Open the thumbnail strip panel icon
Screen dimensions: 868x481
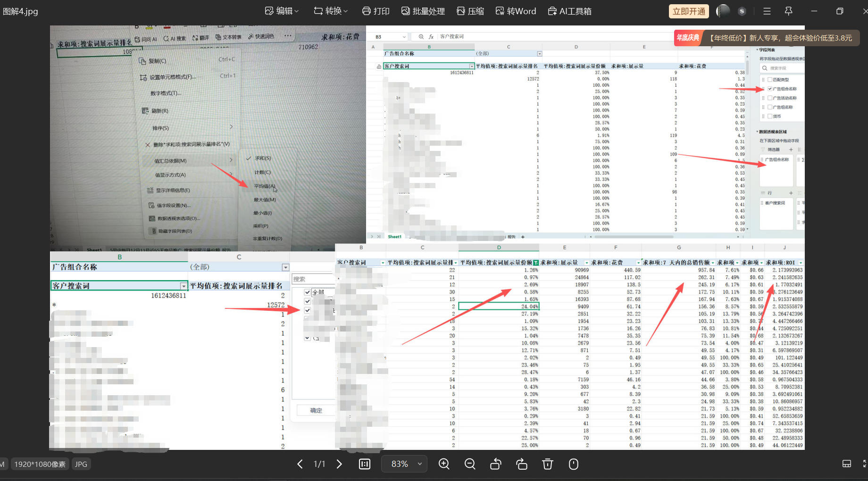click(847, 464)
